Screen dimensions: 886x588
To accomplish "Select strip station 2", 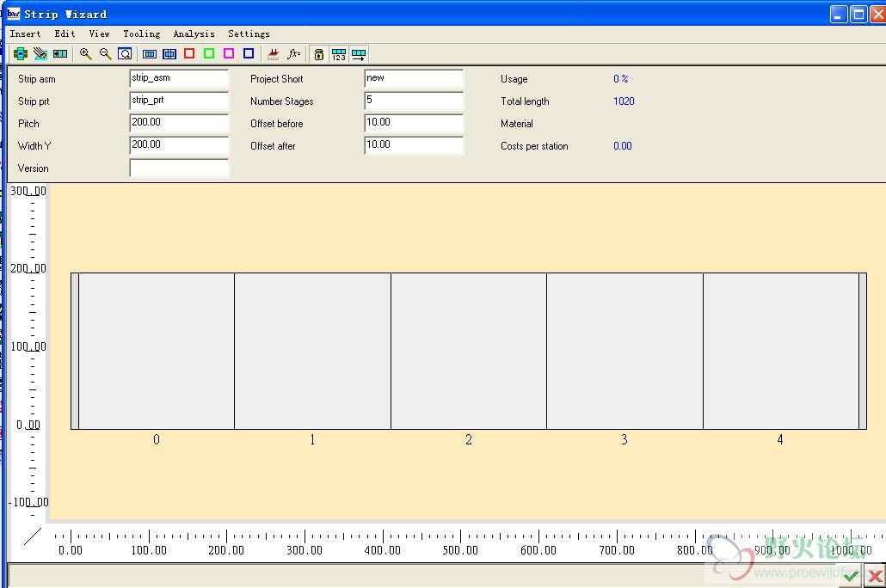I will pyautogui.click(x=469, y=351).
